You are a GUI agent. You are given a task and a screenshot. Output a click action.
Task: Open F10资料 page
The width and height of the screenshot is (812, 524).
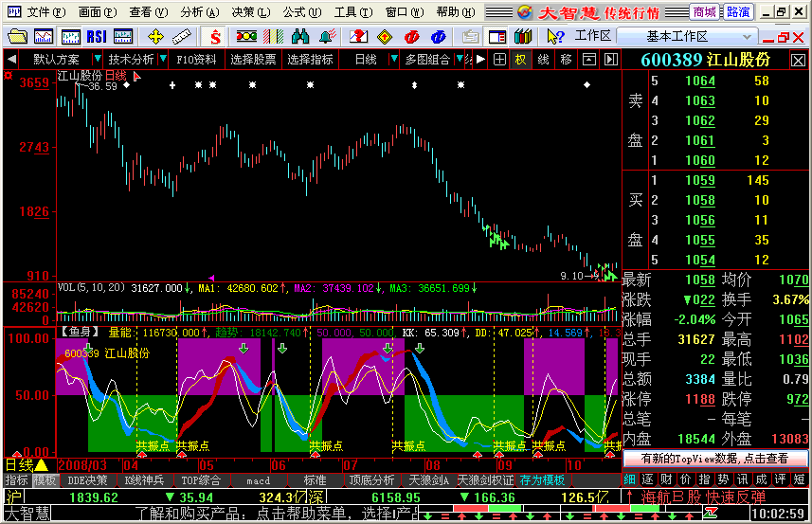click(196, 60)
